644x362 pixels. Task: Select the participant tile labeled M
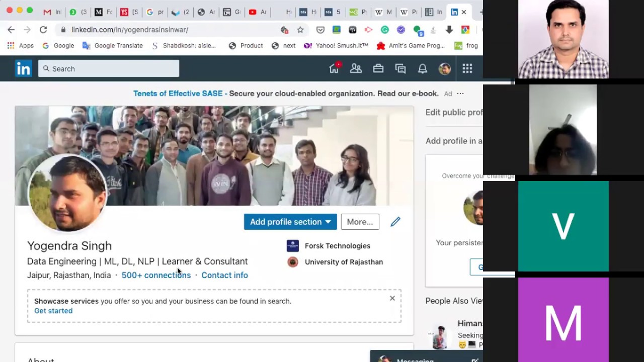tap(563, 320)
